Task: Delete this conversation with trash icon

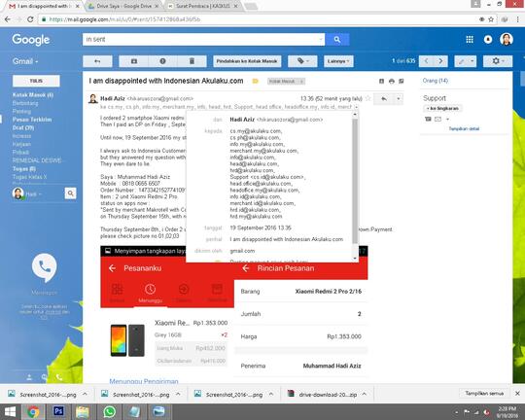Action: (x=192, y=61)
